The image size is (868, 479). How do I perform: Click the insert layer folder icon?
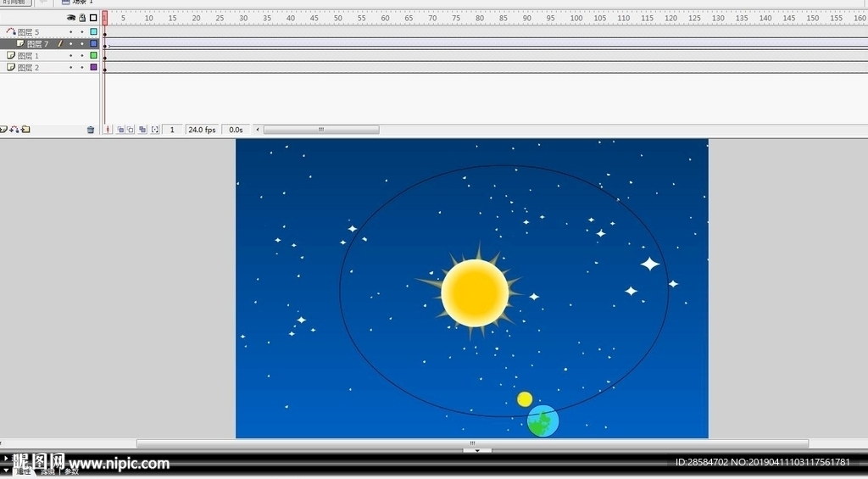click(25, 130)
